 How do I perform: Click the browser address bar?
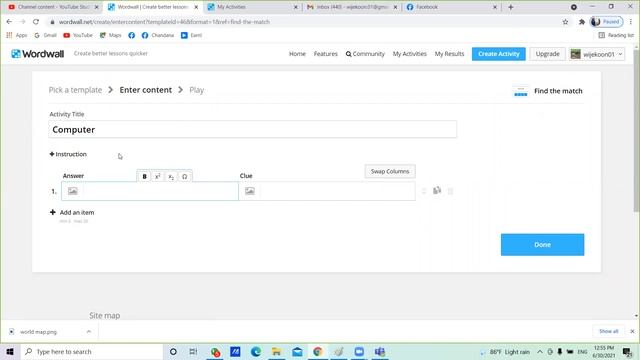pos(302,22)
